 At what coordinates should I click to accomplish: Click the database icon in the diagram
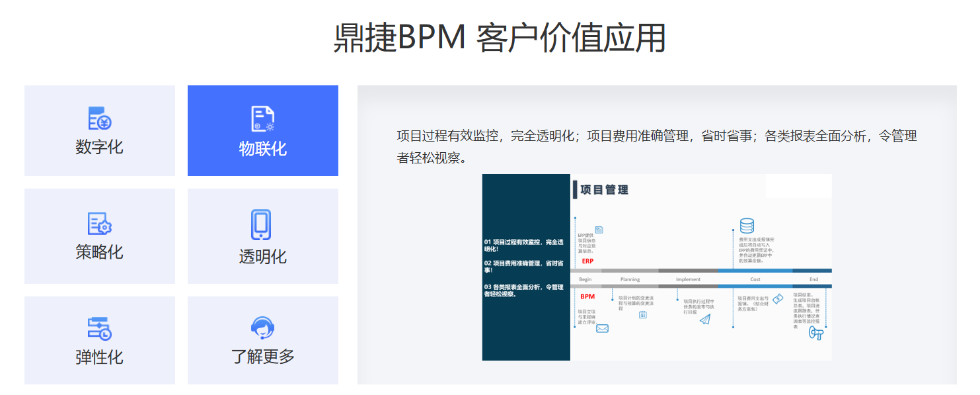coord(747,226)
